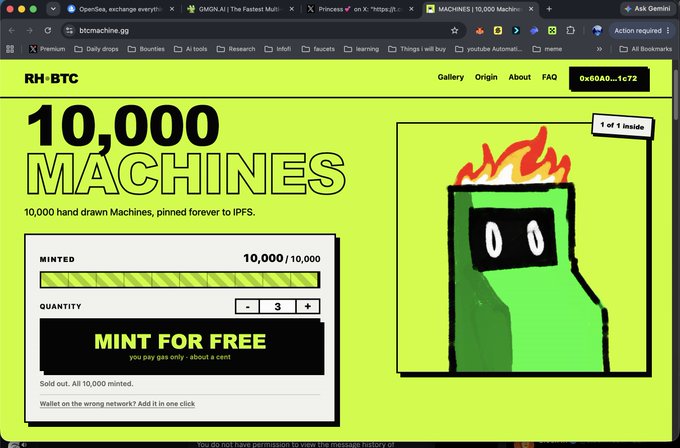Open the Extensions puzzle menu
Image resolution: width=680 pixels, height=448 pixels.
(570, 30)
